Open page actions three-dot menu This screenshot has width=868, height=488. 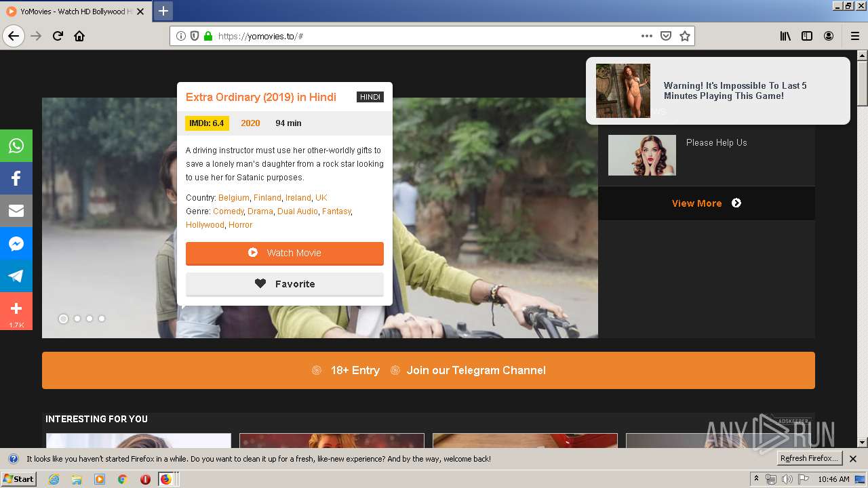[x=646, y=36]
